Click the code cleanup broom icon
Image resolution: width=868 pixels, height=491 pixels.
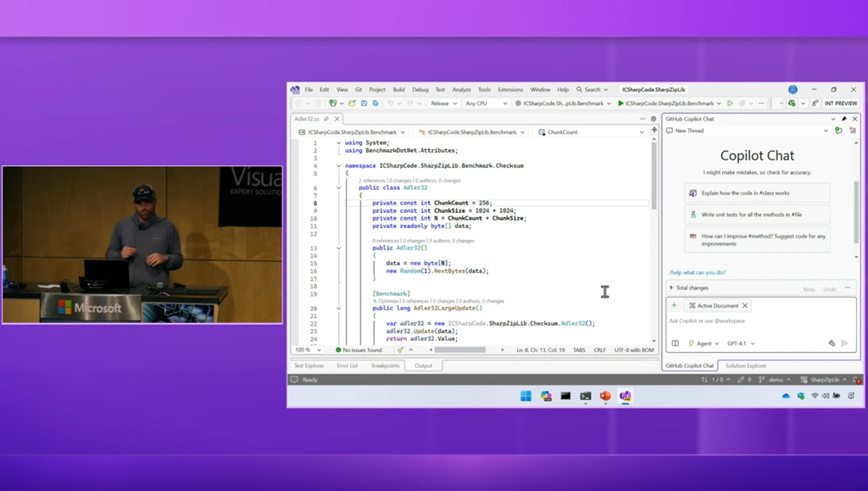(400, 350)
